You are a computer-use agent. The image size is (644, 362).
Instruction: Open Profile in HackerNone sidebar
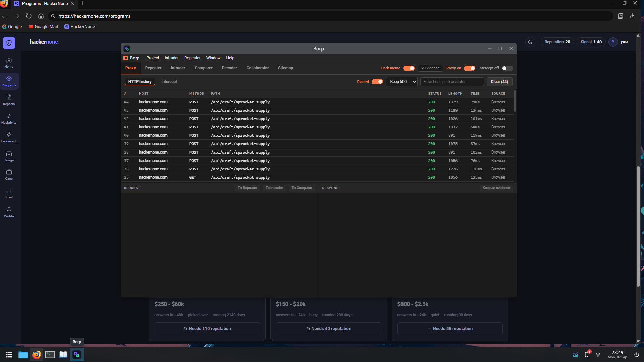(9, 212)
